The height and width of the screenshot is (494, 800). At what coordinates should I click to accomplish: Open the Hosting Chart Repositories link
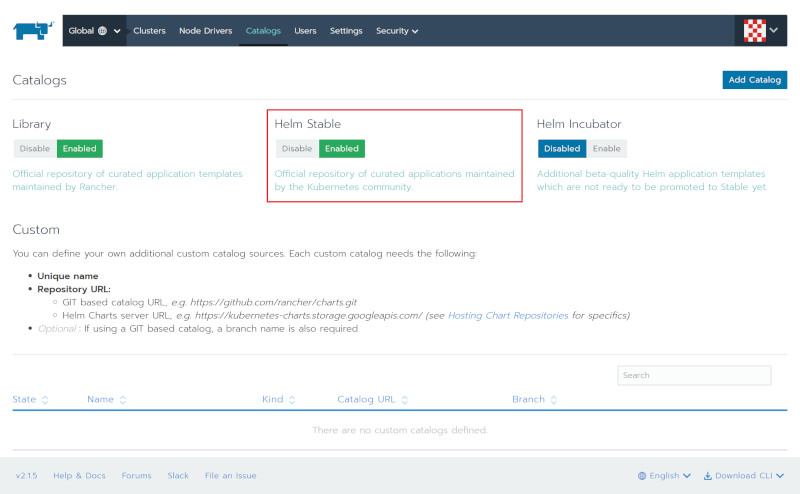click(508, 315)
